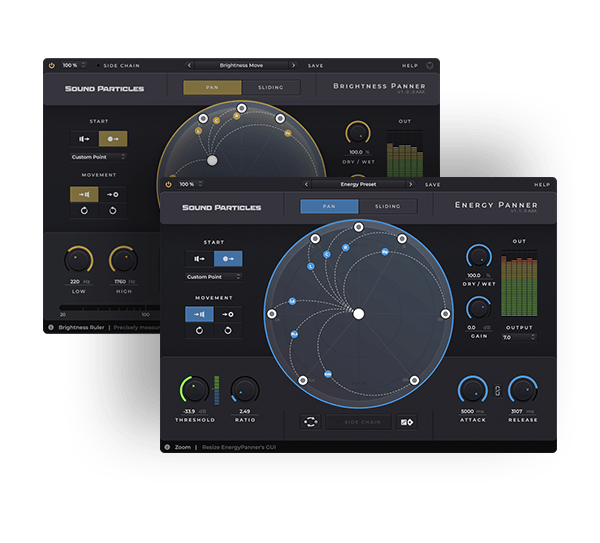Toggle Energy Panner power bypass icon
600x543 pixels.
tap(168, 185)
